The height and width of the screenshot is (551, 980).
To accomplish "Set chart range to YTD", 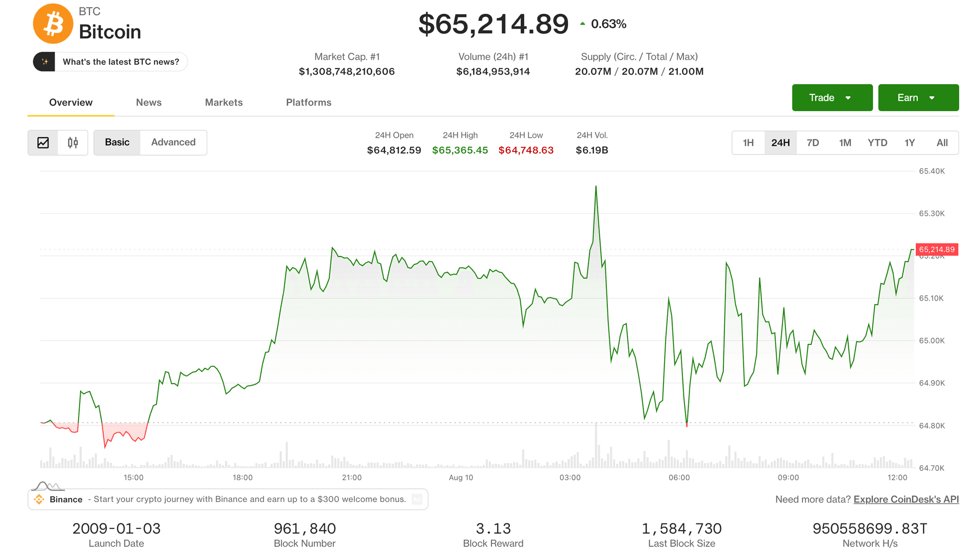I will point(877,143).
